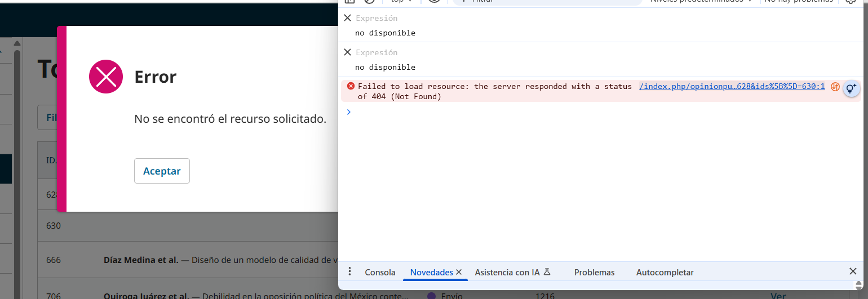Open the failed index.php resource link
Viewport: 868px width, 299px height.
pos(732,86)
